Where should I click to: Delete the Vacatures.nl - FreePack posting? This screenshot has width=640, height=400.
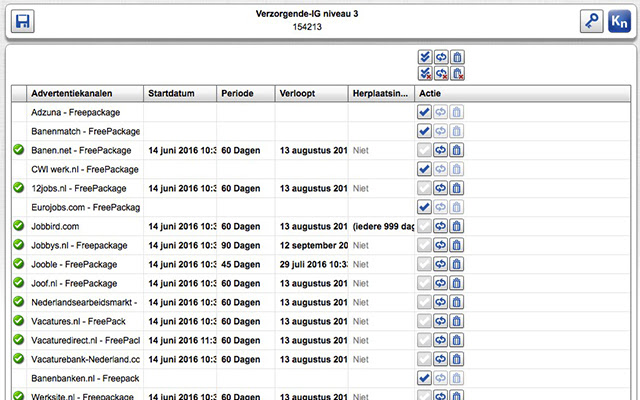point(456,321)
